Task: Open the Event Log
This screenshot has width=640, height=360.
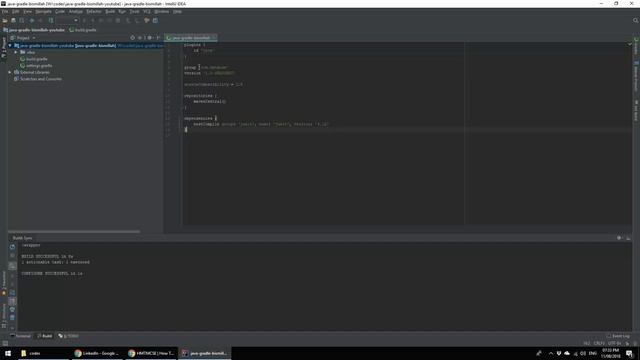Action: (x=618, y=336)
